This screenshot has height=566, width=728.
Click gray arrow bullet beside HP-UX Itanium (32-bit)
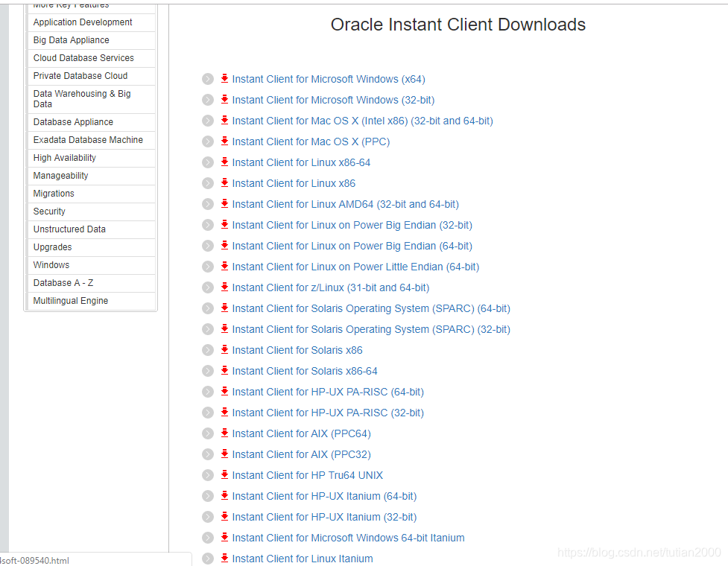(208, 518)
